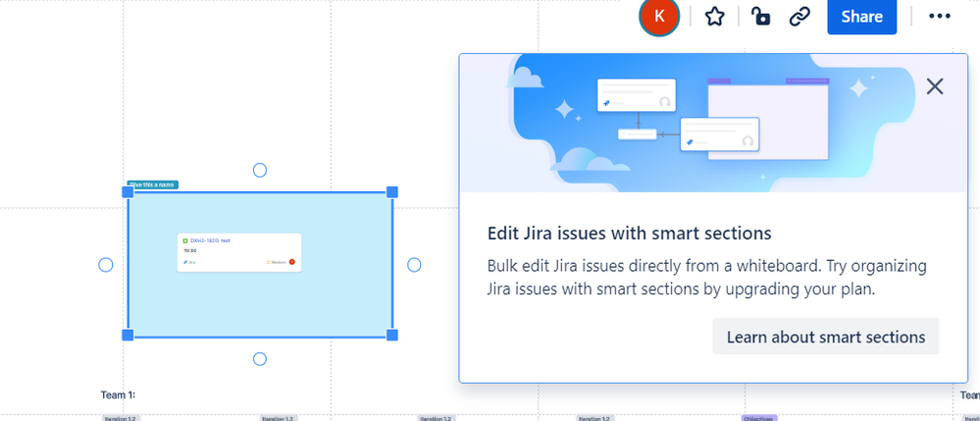Click the red assignee avatar on the Jira card

pyautogui.click(x=292, y=262)
